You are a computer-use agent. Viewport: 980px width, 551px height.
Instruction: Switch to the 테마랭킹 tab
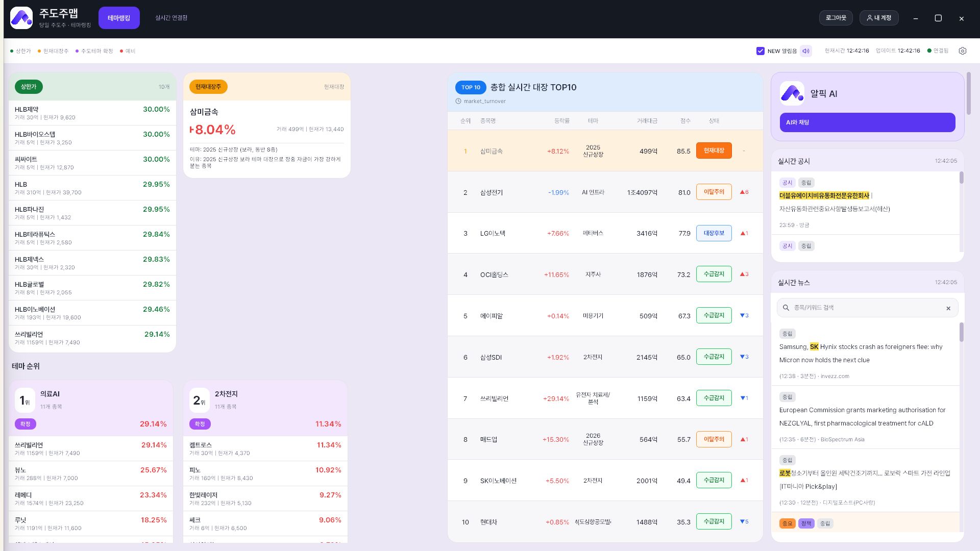click(119, 18)
